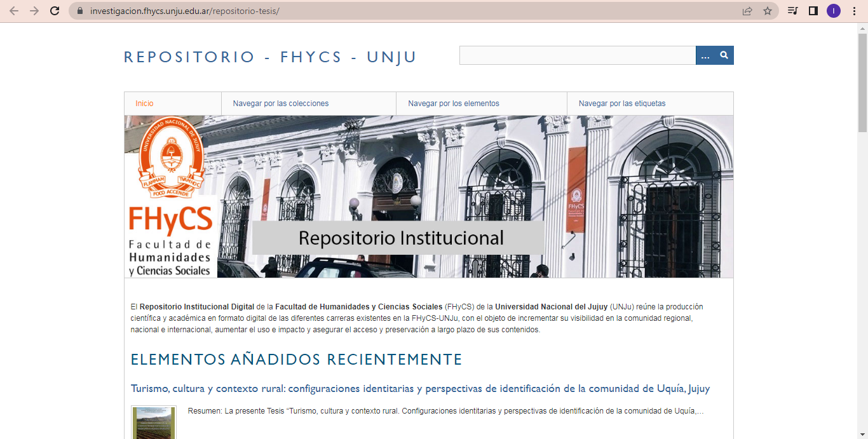Go forward with the browser forward arrow
Image resolution: width=868 pixels, height=439 pixels.
point(34,11)
